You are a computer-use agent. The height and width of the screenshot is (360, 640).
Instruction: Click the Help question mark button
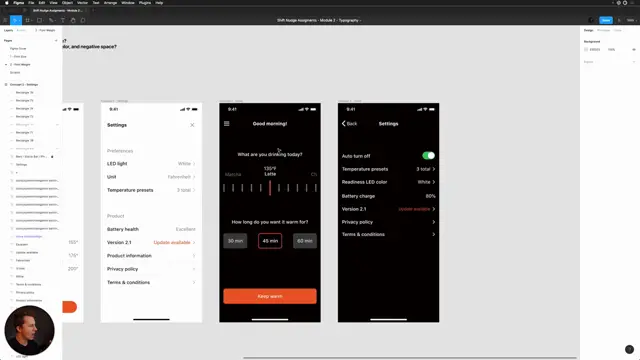pos(629,349)
